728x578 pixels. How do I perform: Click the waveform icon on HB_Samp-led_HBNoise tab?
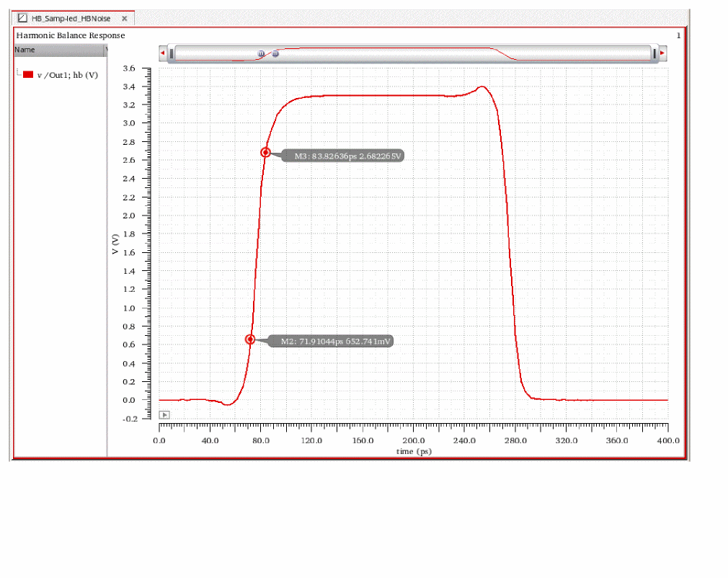tap(22, 18)
